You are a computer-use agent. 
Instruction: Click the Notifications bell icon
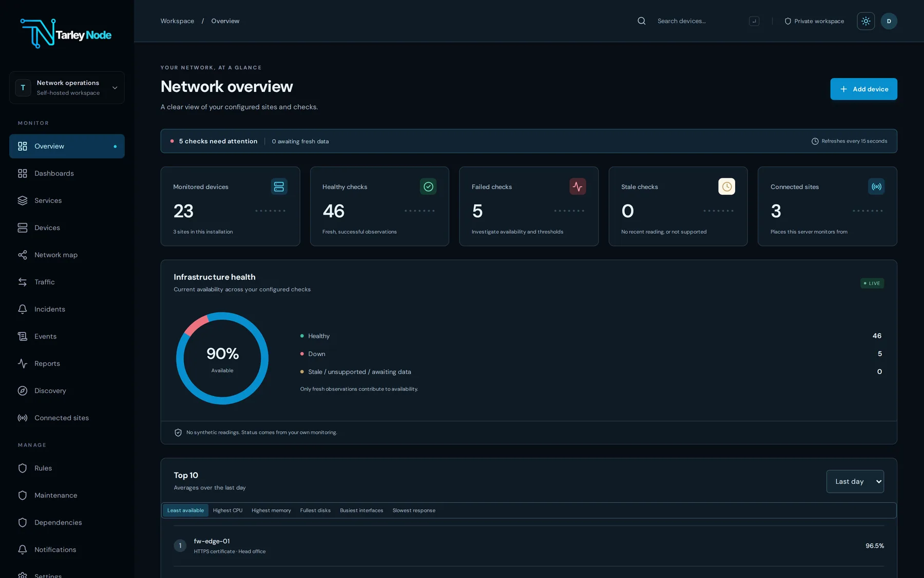point(23,550)
